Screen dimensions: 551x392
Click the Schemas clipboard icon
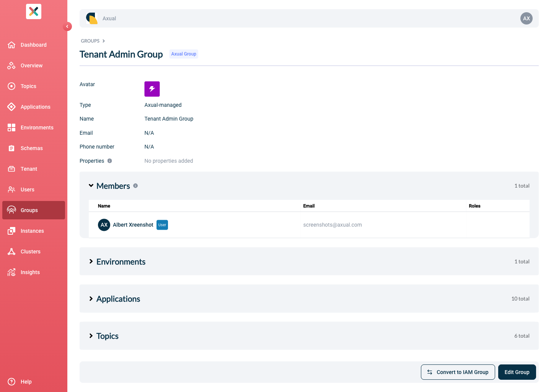[11, 148]
